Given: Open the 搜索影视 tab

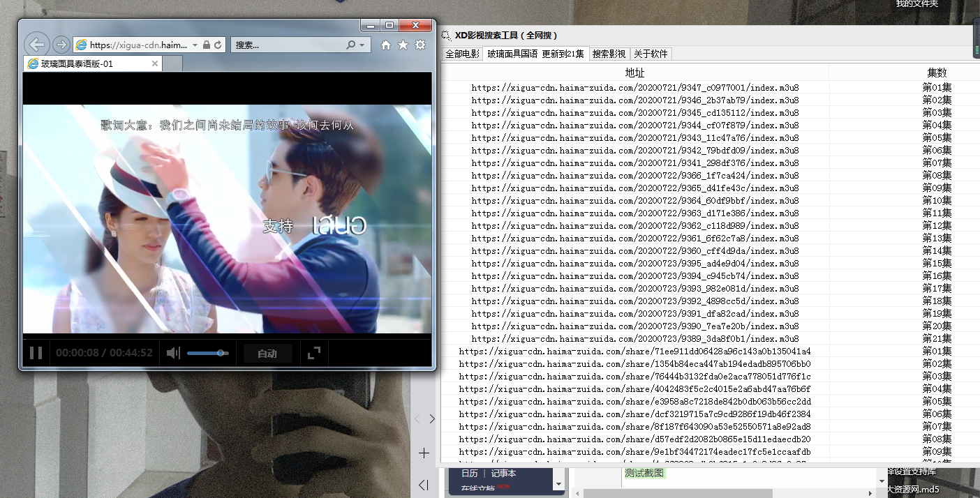Looking at the screenshot, I should (609, 54).
